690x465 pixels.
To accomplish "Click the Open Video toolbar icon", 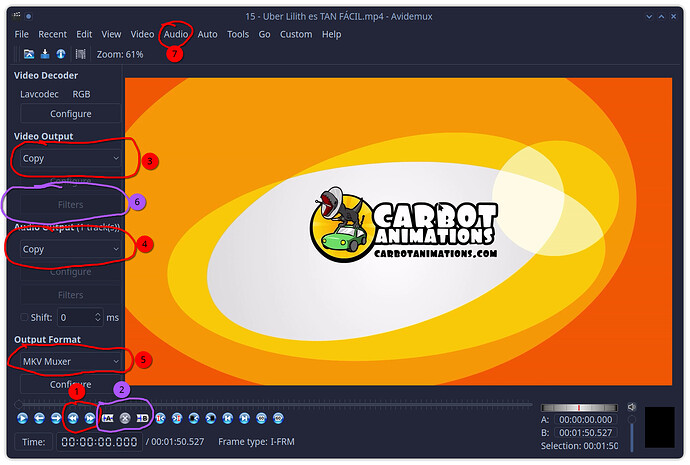I will tap(29, 54).
